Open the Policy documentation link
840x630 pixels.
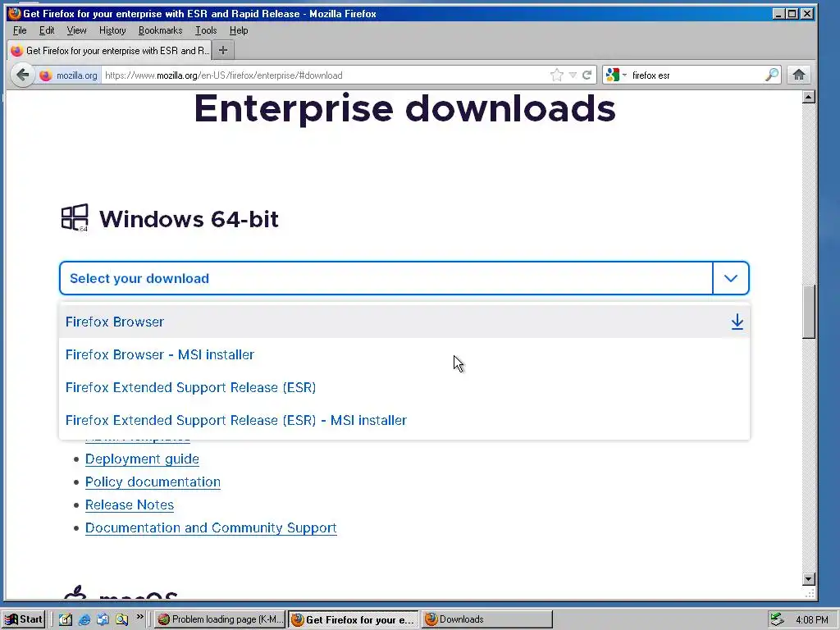point(153,482)
